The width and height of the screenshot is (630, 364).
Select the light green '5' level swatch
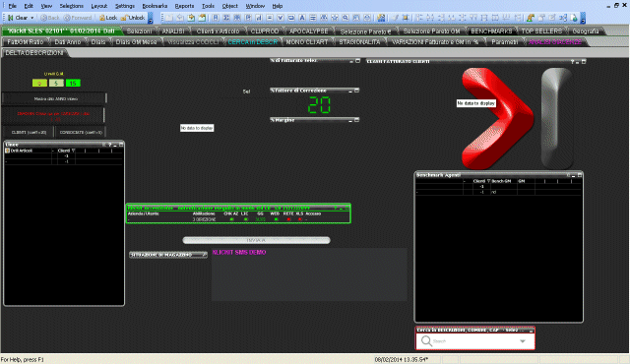[x=56, y=83]
